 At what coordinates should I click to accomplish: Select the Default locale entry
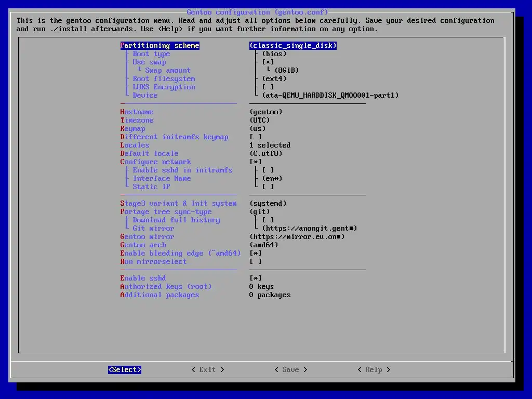(x=149, y=154)
